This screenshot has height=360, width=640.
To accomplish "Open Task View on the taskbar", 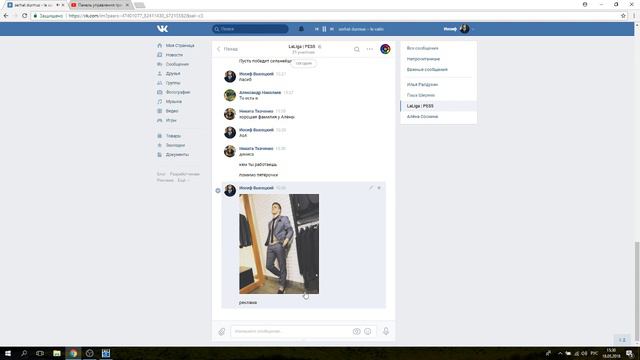I will pyautogui.click(x=40, y=353).
